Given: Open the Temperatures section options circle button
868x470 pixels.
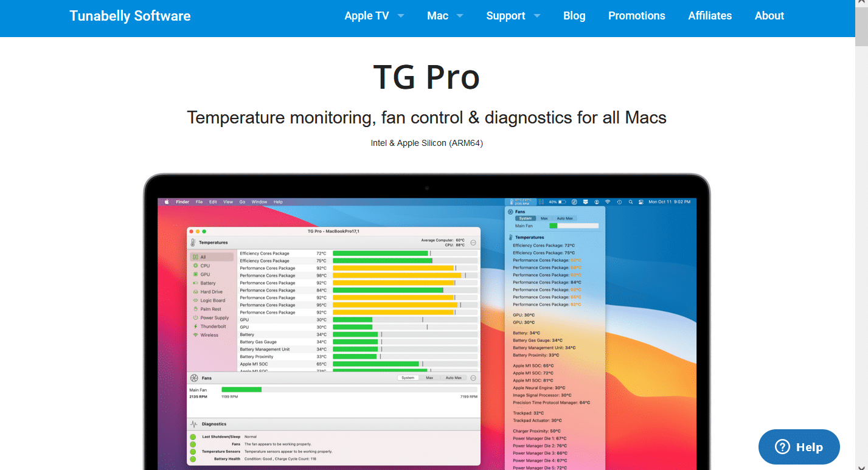Looking at the screenshot, I should point(473,243).
